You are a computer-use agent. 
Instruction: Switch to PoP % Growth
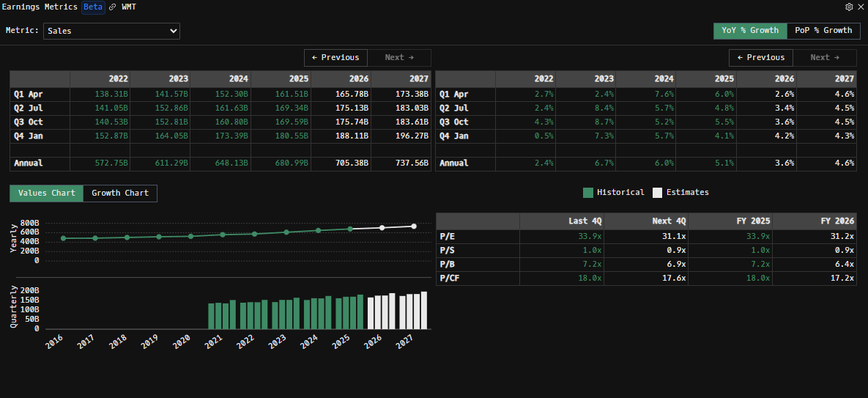(823, 31)
